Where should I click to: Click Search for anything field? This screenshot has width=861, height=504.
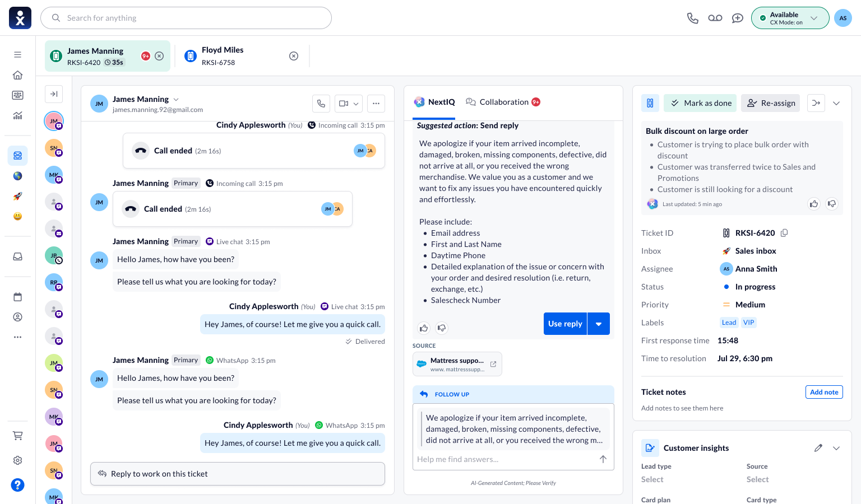click(x=186, y=18)
